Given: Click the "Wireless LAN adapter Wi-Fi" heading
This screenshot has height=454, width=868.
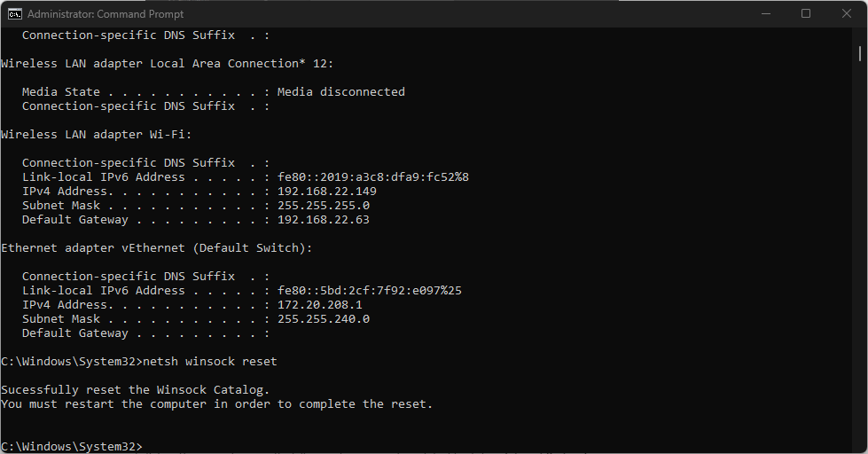Looking at the screenshot, I should coord(96,135).
